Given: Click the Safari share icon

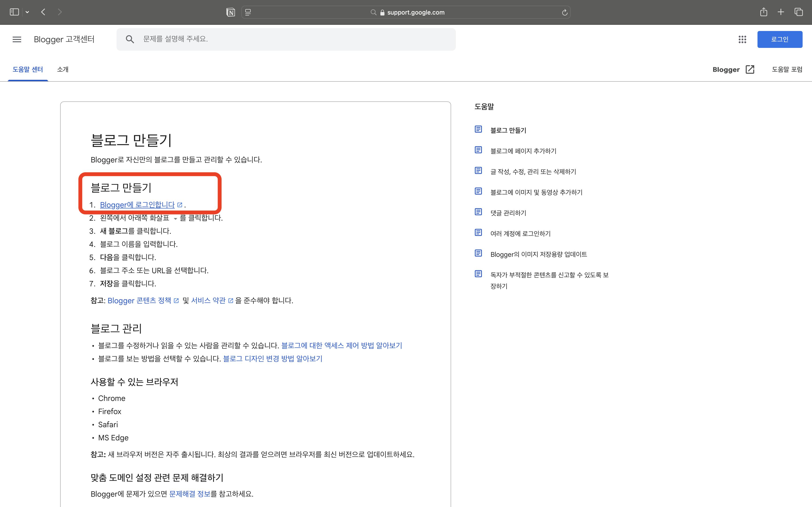Looking at the screenshot, I should 763,12.
